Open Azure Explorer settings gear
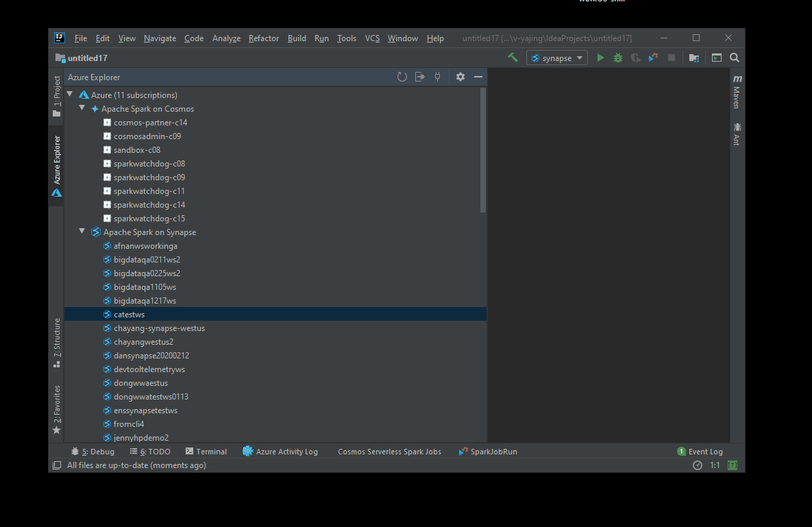Image resolution: width=812 pixels, height=527 pixels. tap(460, 77)
